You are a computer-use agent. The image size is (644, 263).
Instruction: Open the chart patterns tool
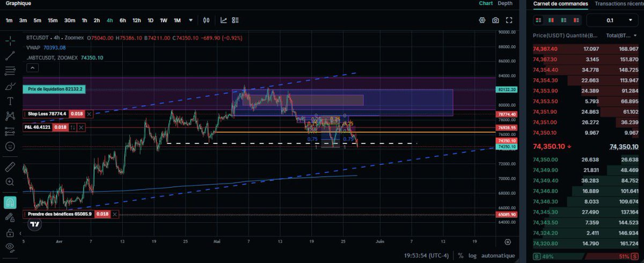click(10, 116)
